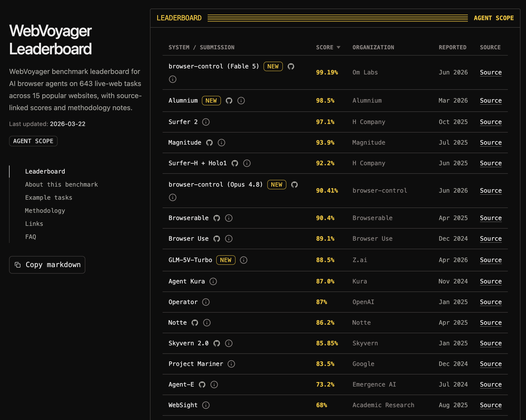Go to Leaderboard section in sidebar
Viewport: 526px width, 420px height.
(45, 172)
